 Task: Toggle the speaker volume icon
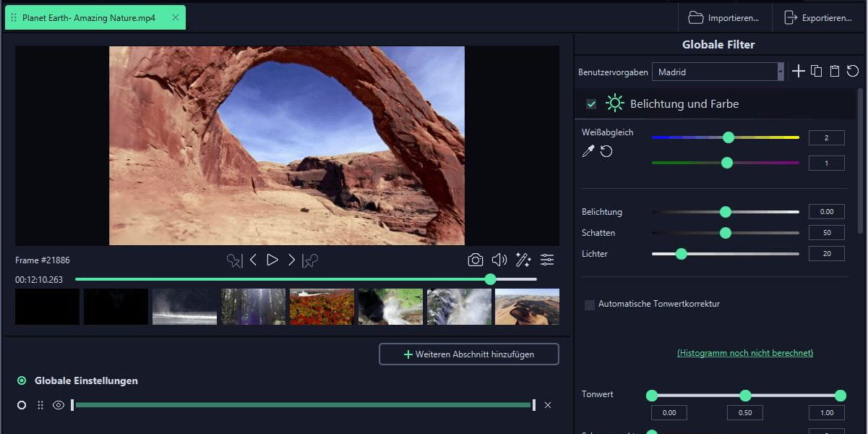499,260
